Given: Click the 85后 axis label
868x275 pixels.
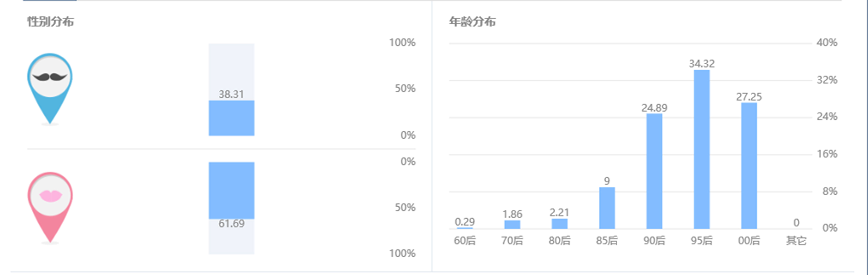Looking at the screenshot, I should click(x=607, y=241).
